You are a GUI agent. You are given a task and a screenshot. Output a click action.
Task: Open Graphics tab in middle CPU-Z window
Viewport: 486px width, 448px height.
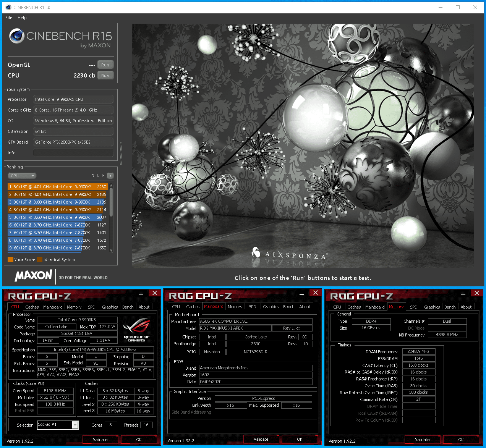pyautogui.click(x=271, y=307)
